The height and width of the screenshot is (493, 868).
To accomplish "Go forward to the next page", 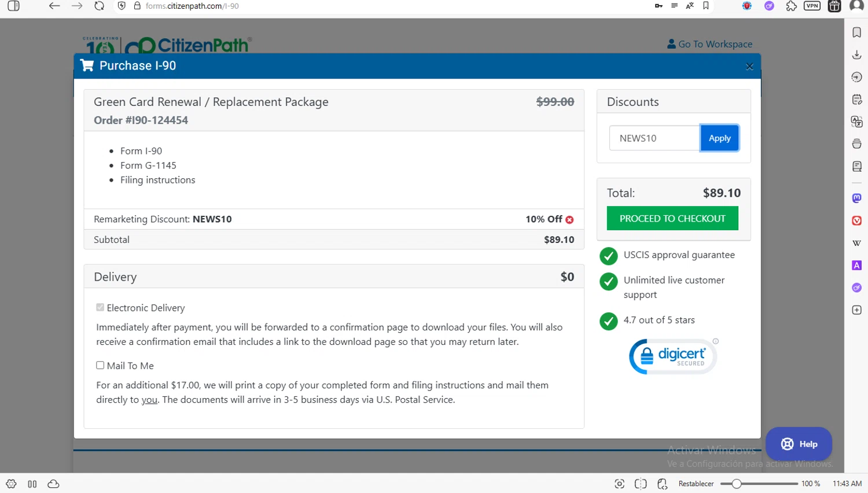I will 77,6.
